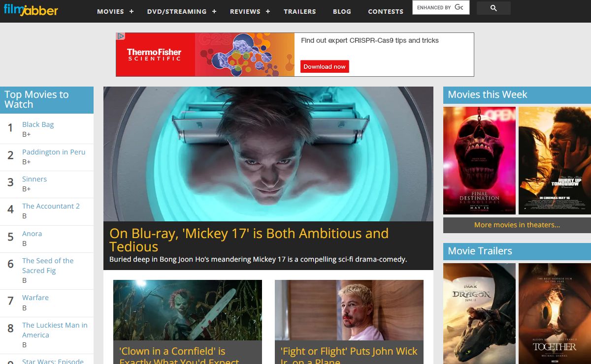Open The Accountant 2 link

tap(51, 206)
